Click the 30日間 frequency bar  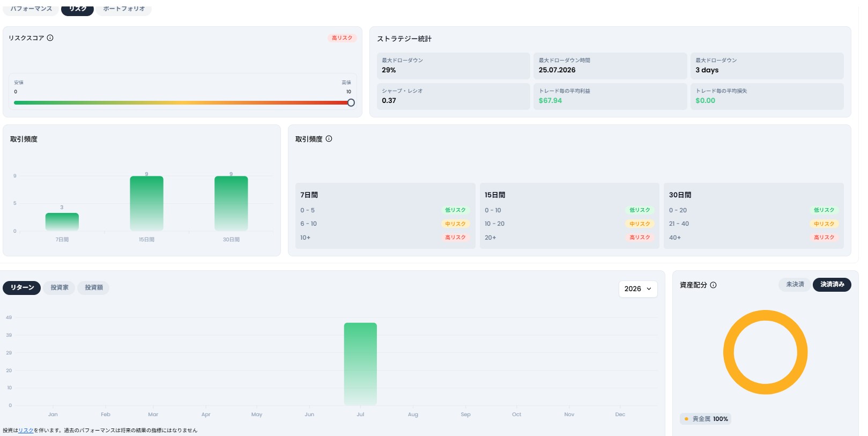coord(231,203)
